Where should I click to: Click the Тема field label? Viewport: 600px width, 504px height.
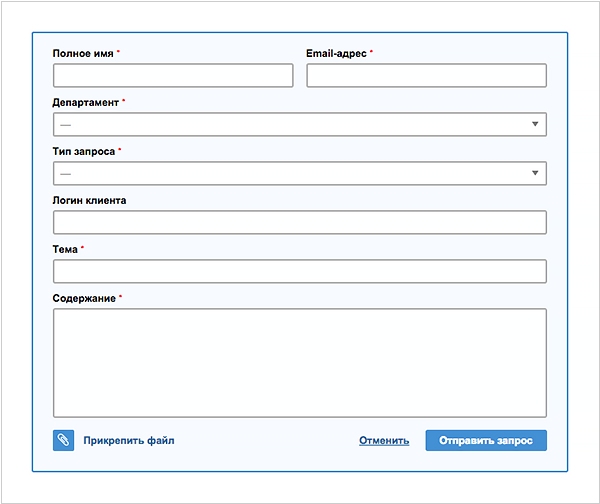[x=65, y=249]
